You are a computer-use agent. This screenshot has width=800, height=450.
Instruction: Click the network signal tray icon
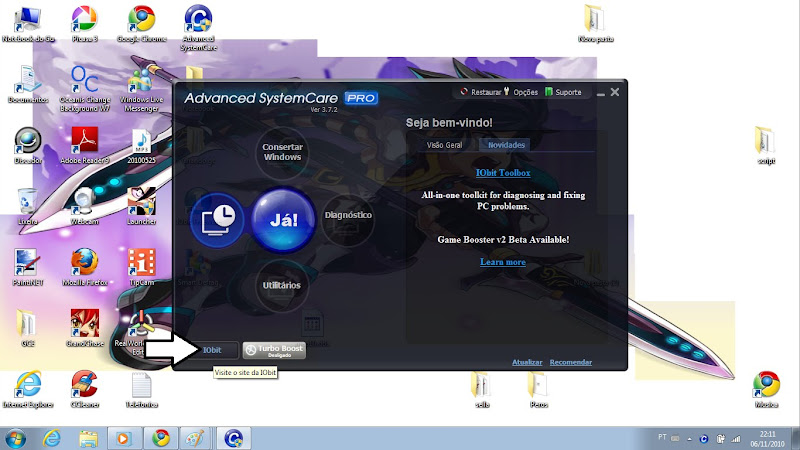[736, 439]
